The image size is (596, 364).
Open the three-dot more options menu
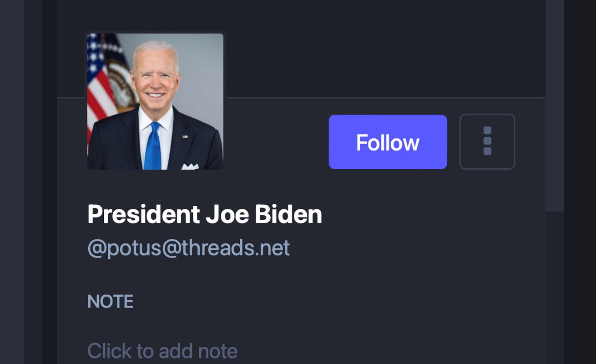(x=487, y=142)
